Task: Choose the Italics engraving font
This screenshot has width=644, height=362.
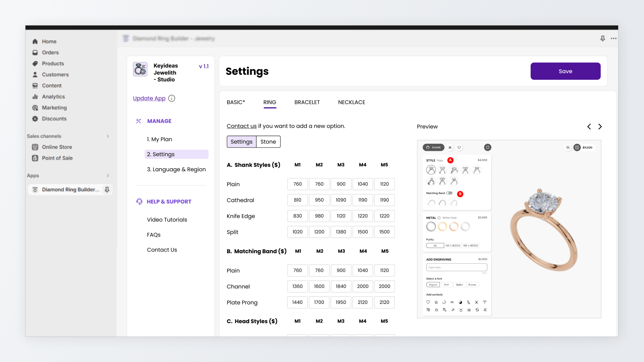Action: point(459,285)
